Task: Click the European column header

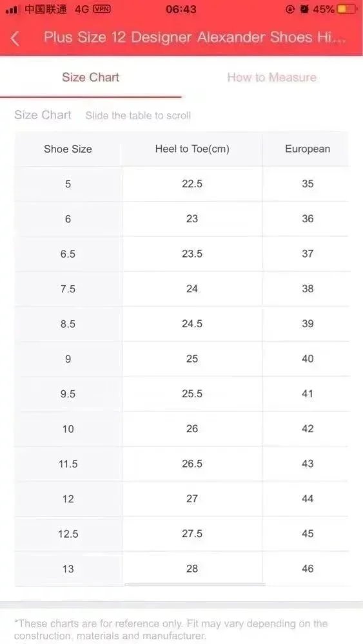Action: (x=308, y=149)
